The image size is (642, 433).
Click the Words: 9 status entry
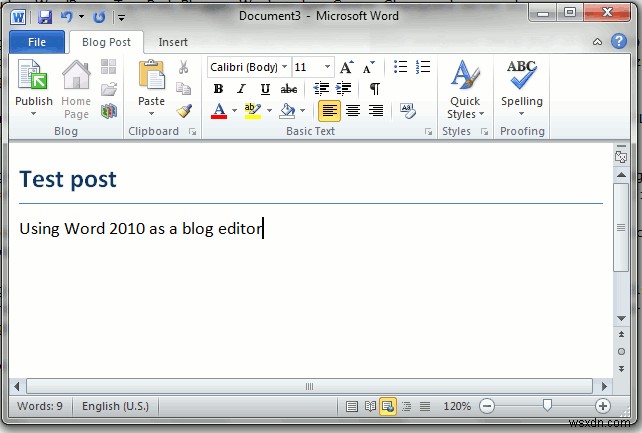pyautogui.click(x=40, y=406)
